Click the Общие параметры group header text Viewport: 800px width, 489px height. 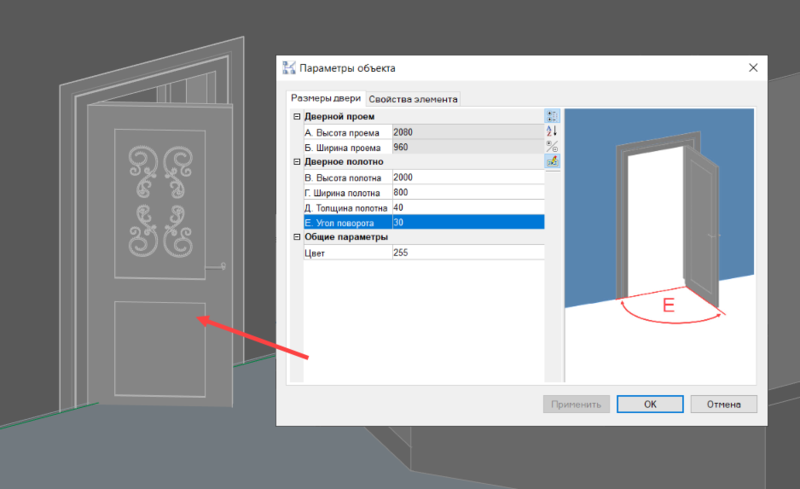pyautogui.click(x=346, y=237)
